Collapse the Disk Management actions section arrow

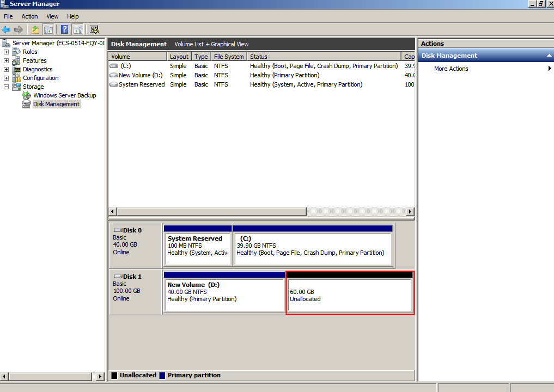(549, 56)
